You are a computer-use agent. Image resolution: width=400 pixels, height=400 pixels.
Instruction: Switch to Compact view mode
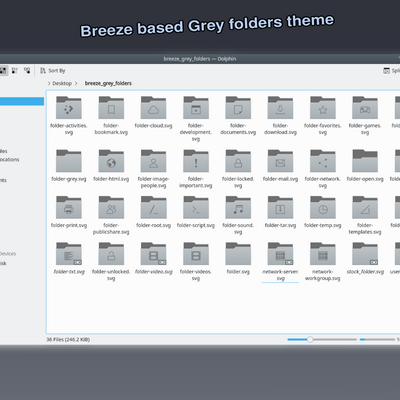click(x=15, y=70)
